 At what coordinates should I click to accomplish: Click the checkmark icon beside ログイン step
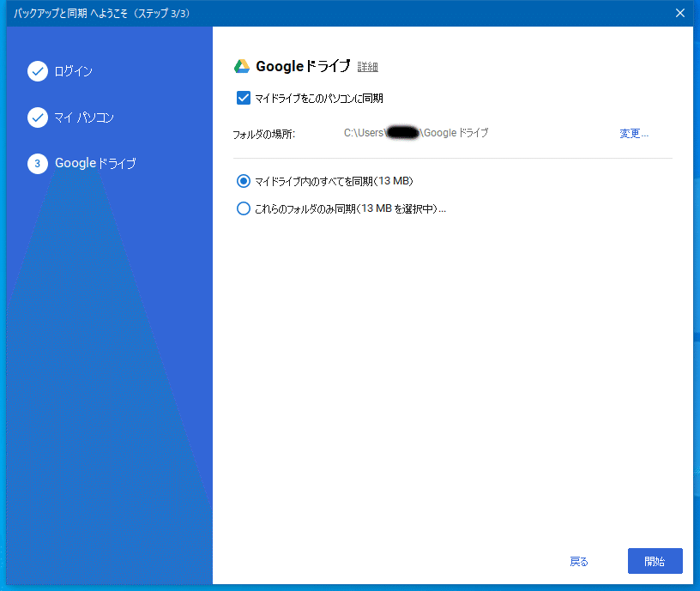[x=38, y=71]
